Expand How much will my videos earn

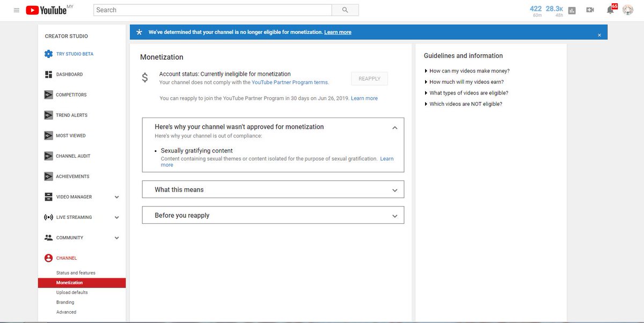click(464, 82)
